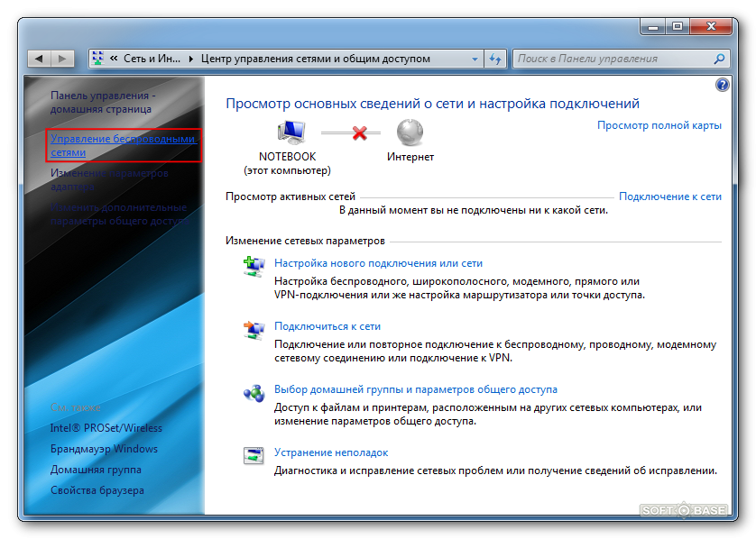This screenshot has height=539, width=756.
Task: Click the double chevron in breadcrumb
Action: 114,59
